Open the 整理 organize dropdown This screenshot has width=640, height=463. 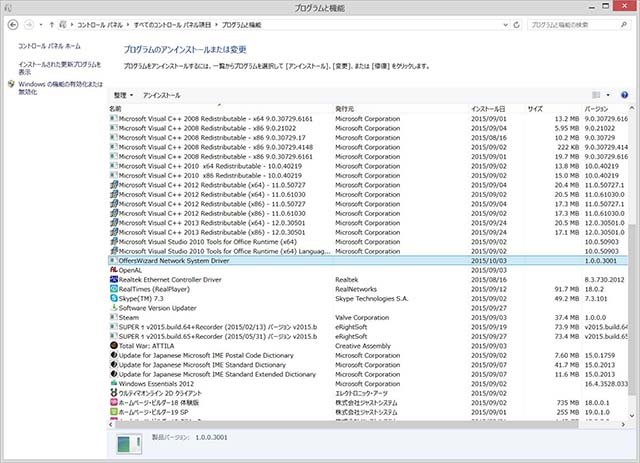pyautogui.click(x=123, y=95)
